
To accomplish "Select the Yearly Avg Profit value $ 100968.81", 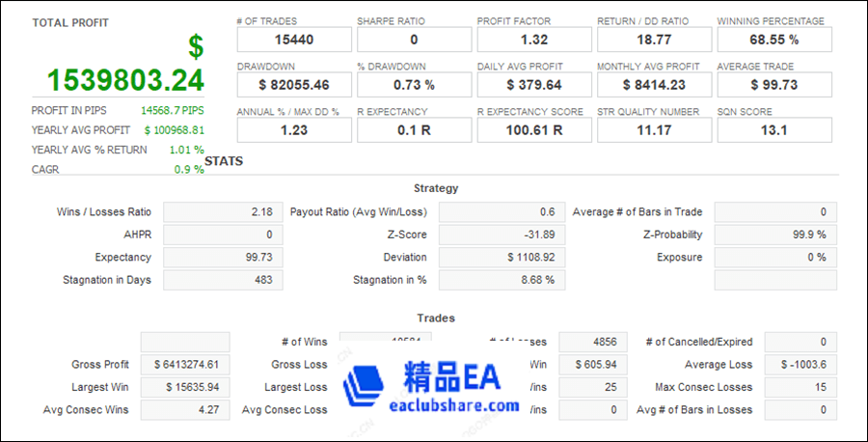I will [175, 130].
